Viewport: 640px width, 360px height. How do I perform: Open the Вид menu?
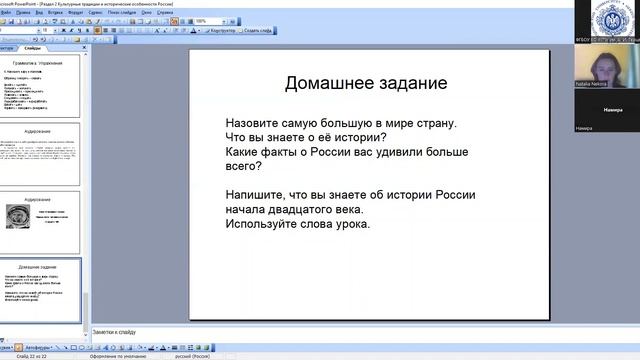coord(39,13)
